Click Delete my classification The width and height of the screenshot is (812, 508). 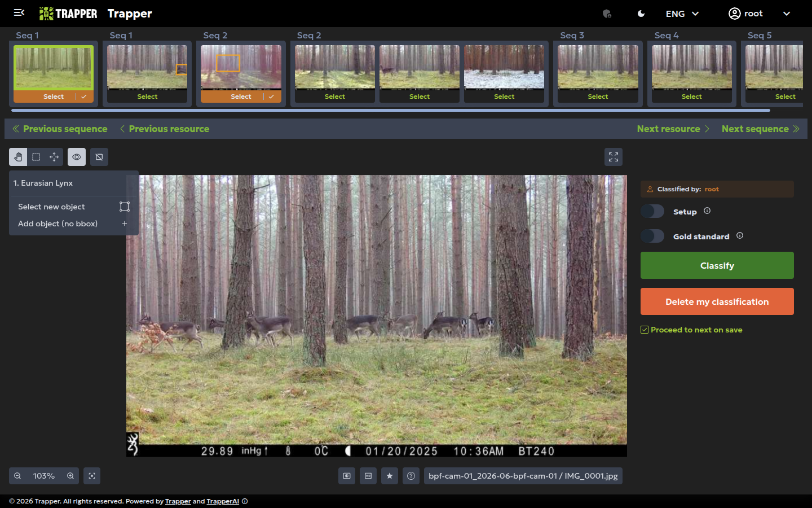[x=717, y=301]
